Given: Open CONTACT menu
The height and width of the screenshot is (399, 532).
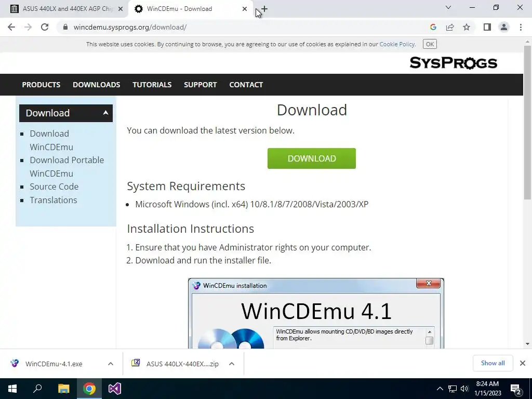Looking at the screenshot, I should [x=246, y=85].
